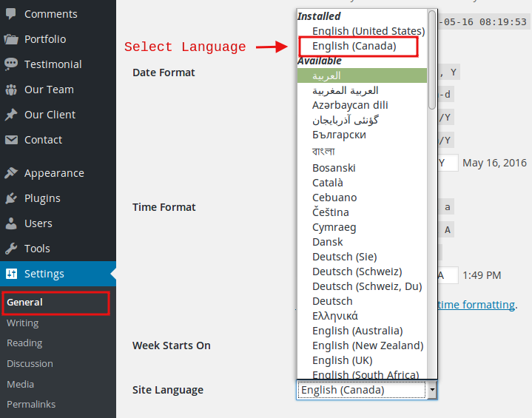
Task: Open the Discussion settings page
Action: tap(30, 363)
